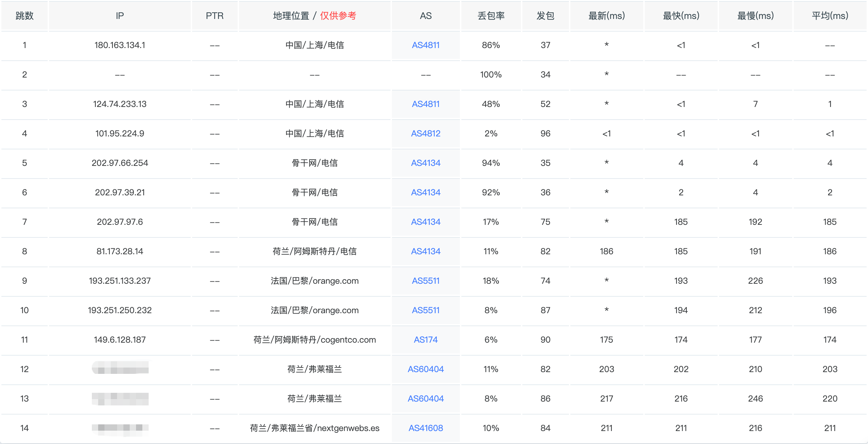Click the 跳数 column header

(25, 16)
